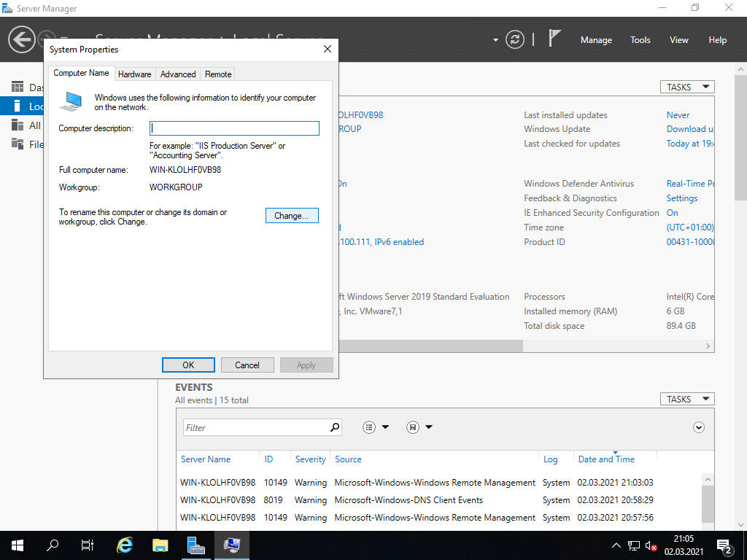Expand the saved queries dropdown in events
This screenshot has width=747, height=560.
tap(420, 427)
